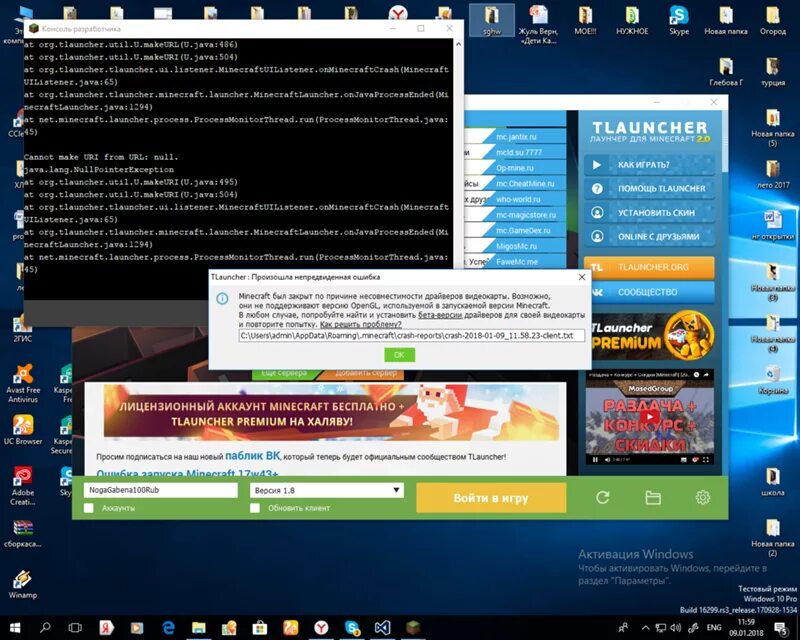Open File Explorer from taskbar
This screenshot has width=800, height=640.
pyautogui.click(x=198, y=627)
